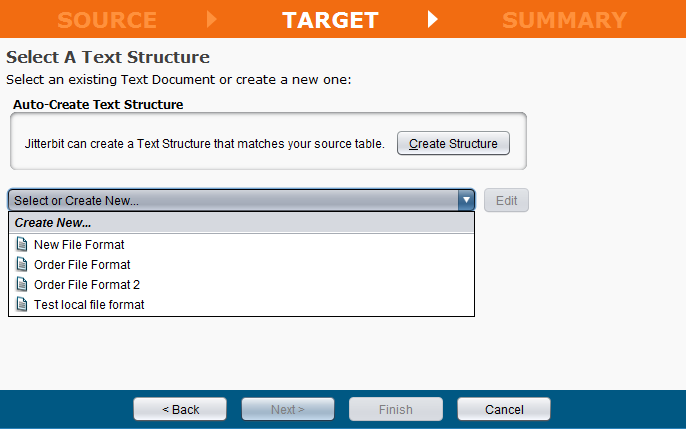Select Order File Format entry
Image resolution: width=686 pixels, height=429 pixels.
tap(82, 264)
